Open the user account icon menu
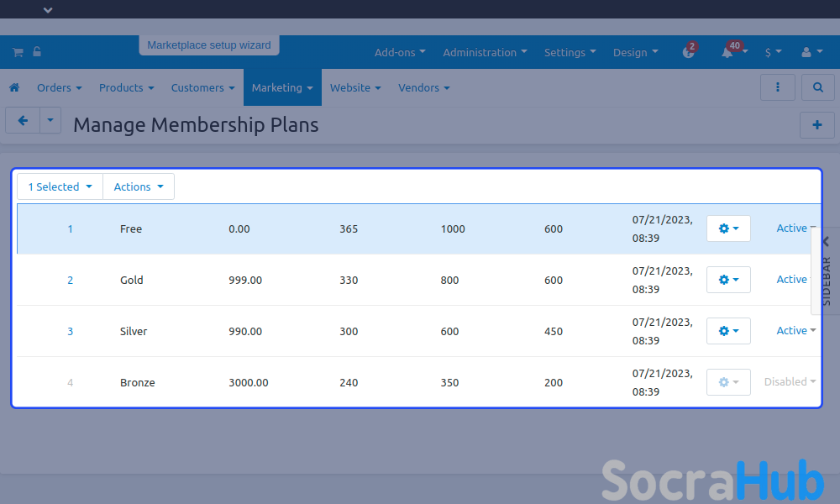The height and width of the screenshot is (504, 840). click(x=811, y=52)
